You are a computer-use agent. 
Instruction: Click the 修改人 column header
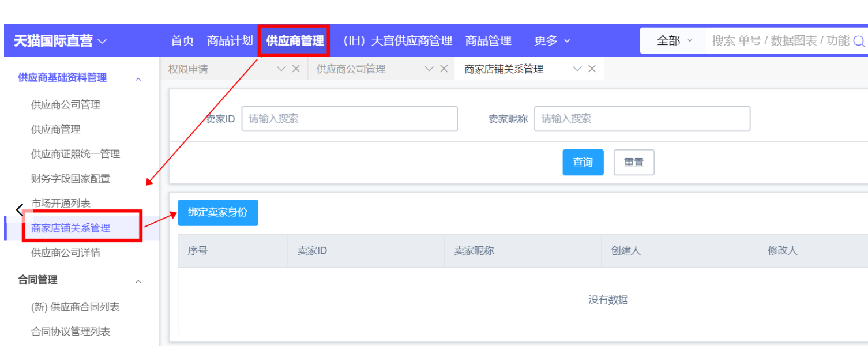(783, 251)
